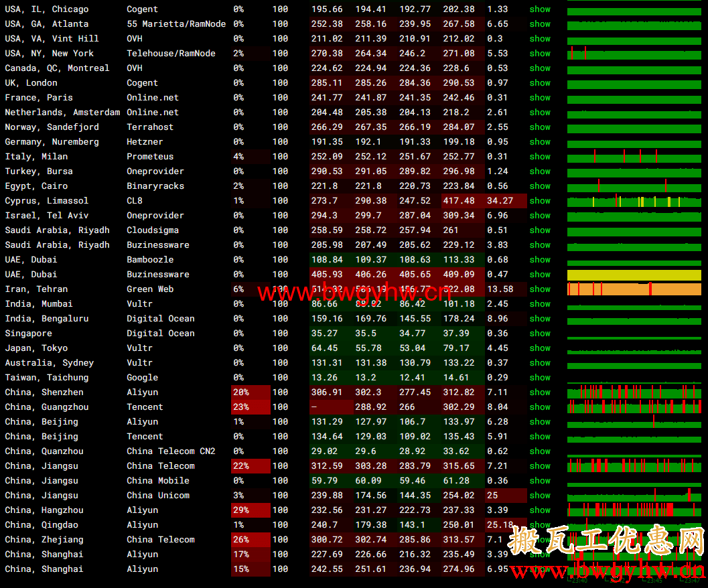The height and width of the screenshot is (588, 708).
Task: Click 'Taiwan, Taichung' location text
Action: coord(47,378)
